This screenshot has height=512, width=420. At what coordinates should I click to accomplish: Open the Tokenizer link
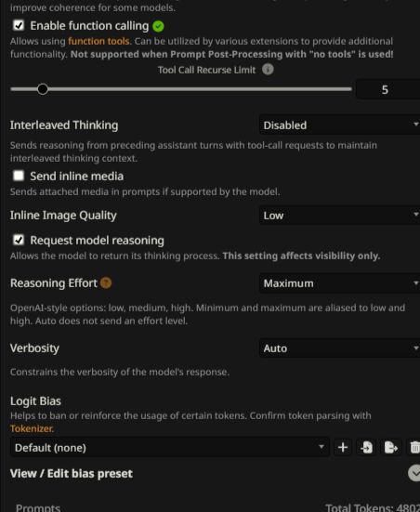pos(31,428)
